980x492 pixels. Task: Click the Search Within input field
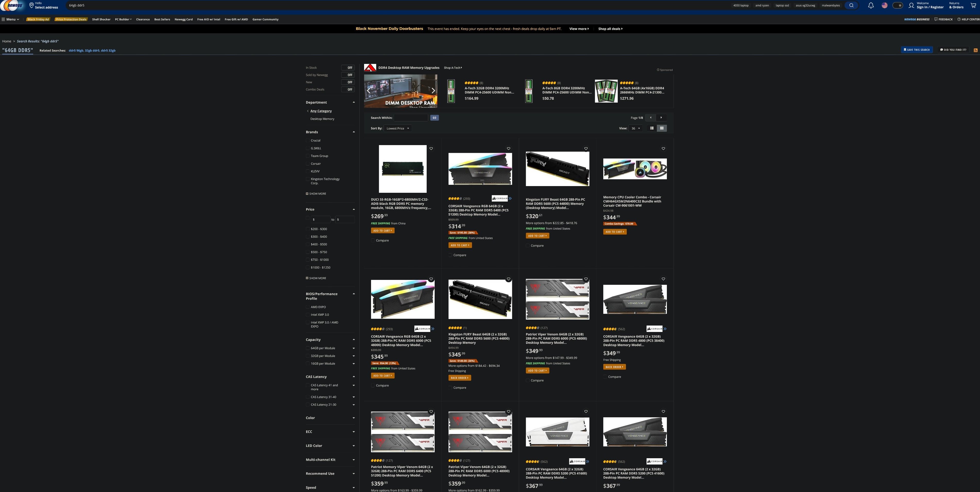pos(411,118)
